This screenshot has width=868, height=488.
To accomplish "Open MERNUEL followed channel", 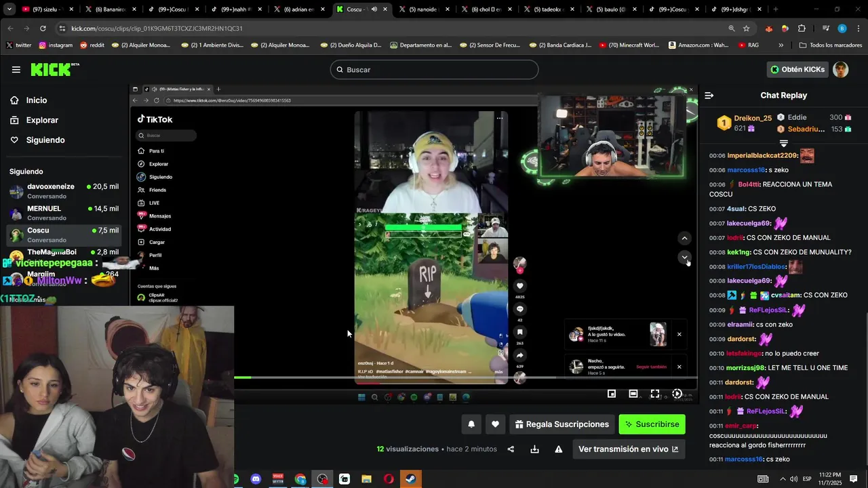I will pos(64,213).
